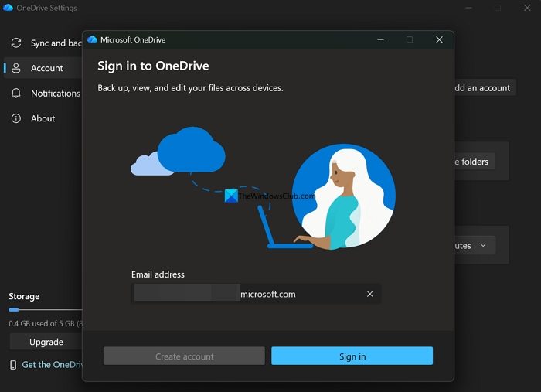Click the Upgrade storage button
The image size is (541, 392).
(x=46, y=342)
